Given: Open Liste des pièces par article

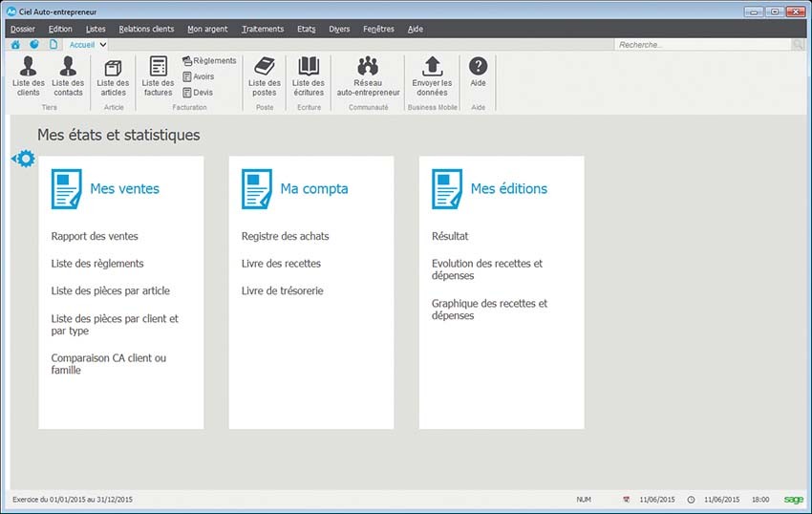Looking at the screenshot, I should pyautogui.click(x=110, y=291).
